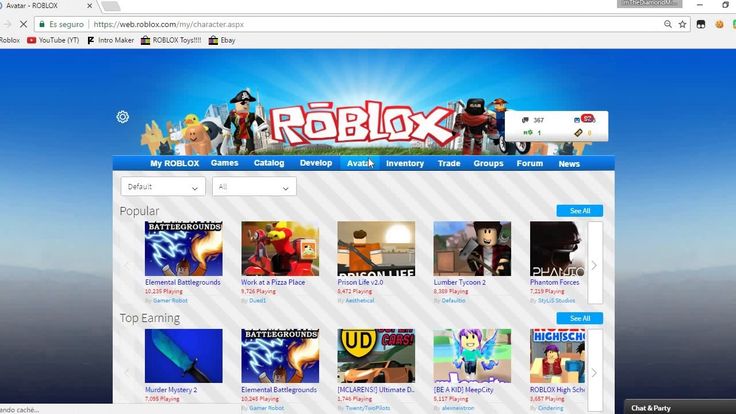This screenshot has height=414, width=736.
Task: Open the settings gear icon
Action: coord(123,116)
